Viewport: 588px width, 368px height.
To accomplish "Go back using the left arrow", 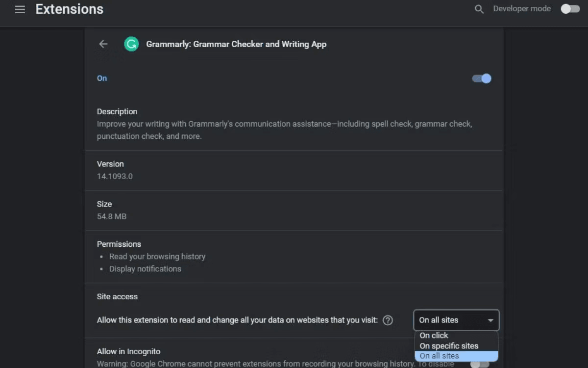I will (103, 44).
